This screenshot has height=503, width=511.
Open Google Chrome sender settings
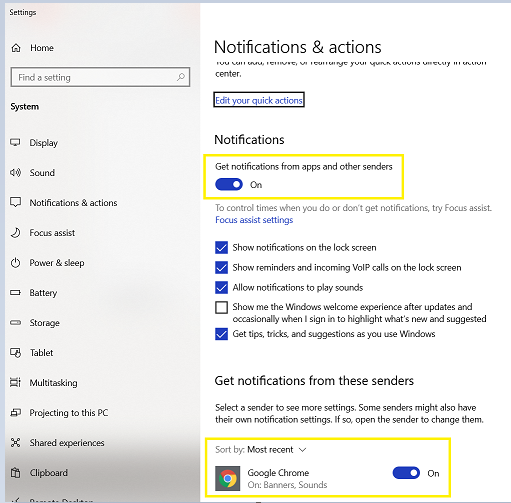(327, 478)
